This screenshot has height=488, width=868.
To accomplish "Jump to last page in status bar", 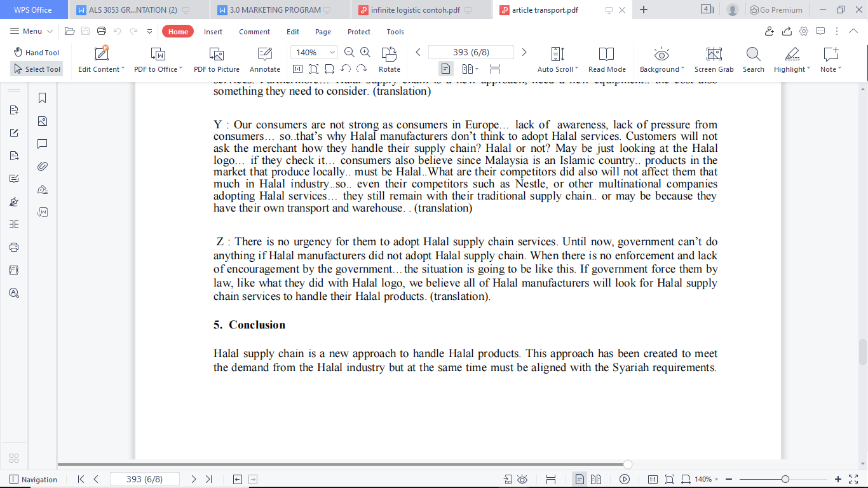I will coord(208,479).
